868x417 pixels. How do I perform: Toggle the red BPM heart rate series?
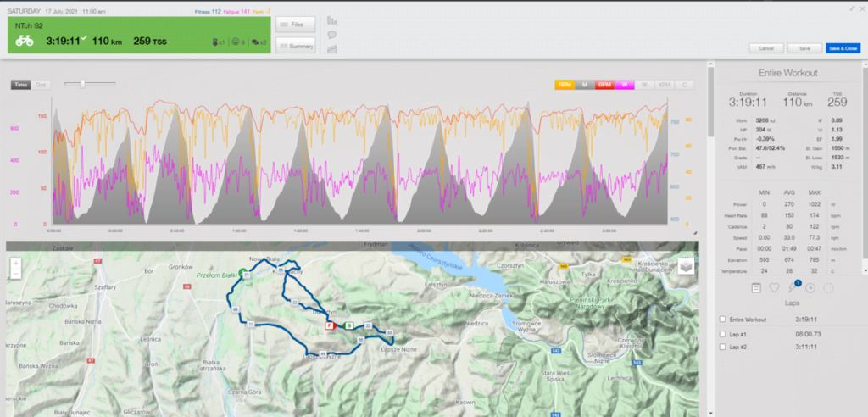click(605, 85)
